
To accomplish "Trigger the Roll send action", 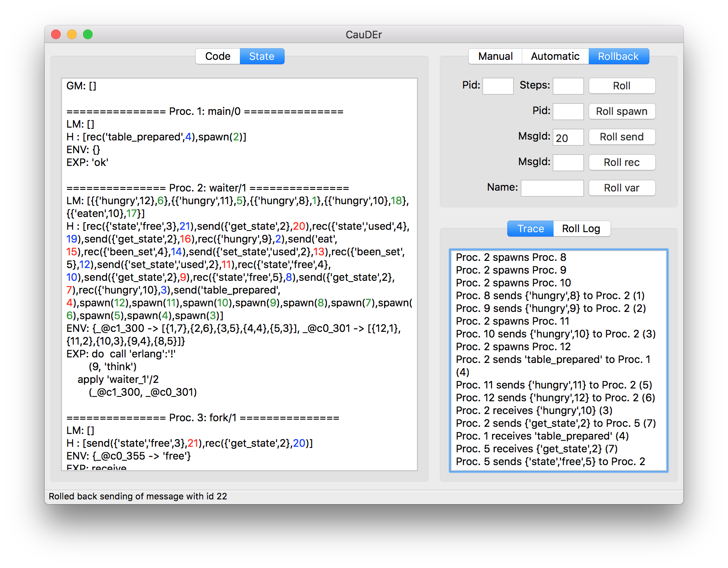I will pyautogui.click(x=621, y=137).
